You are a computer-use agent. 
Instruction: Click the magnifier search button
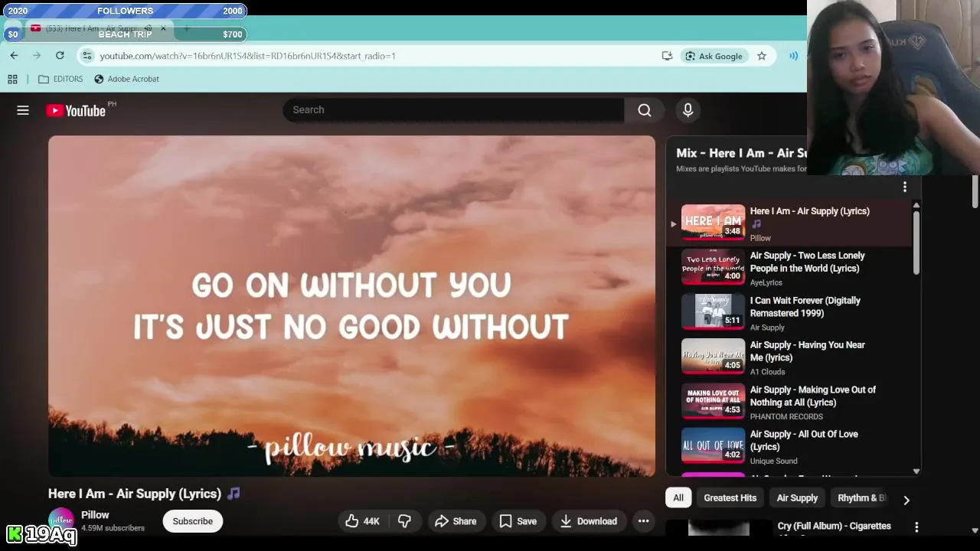(645, 110)
